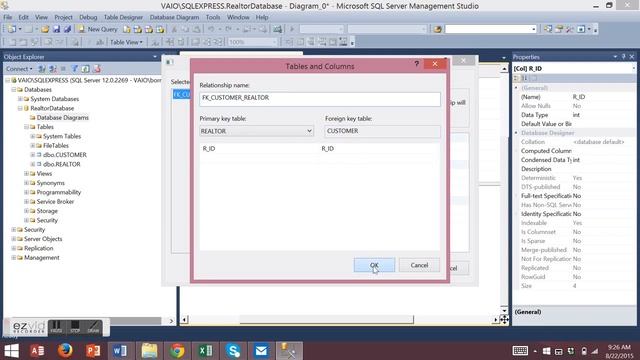Select the Management tree item

(x=42, y=258)
